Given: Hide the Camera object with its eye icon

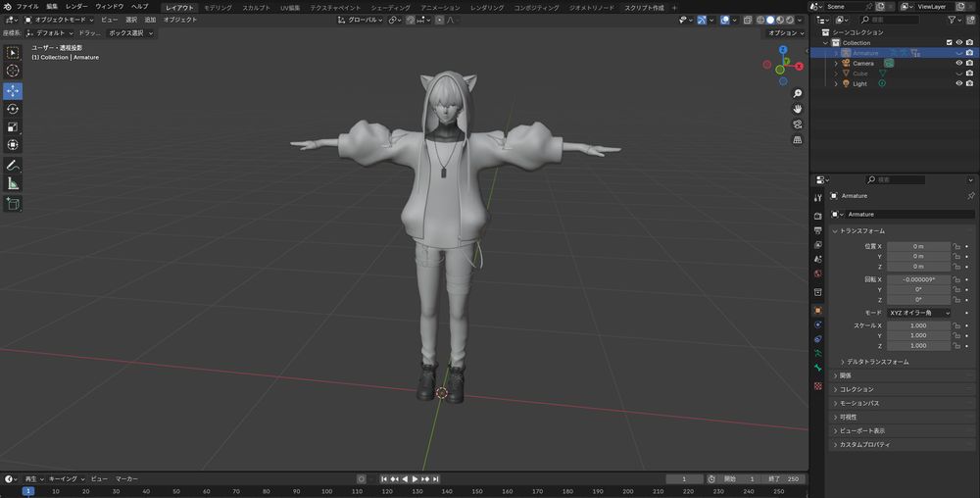Looking at the screenshot, I should coord(958,63).
